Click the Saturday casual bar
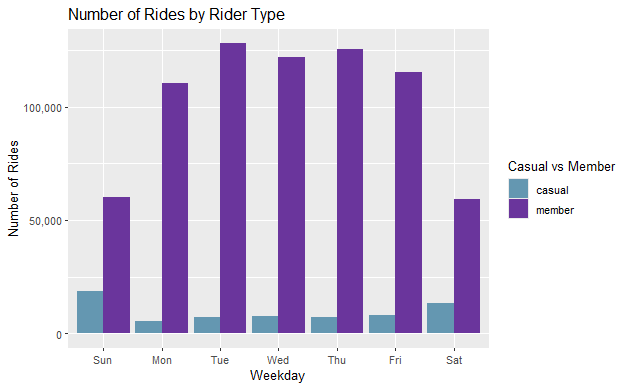629x389 pixels. coord(440,318)
